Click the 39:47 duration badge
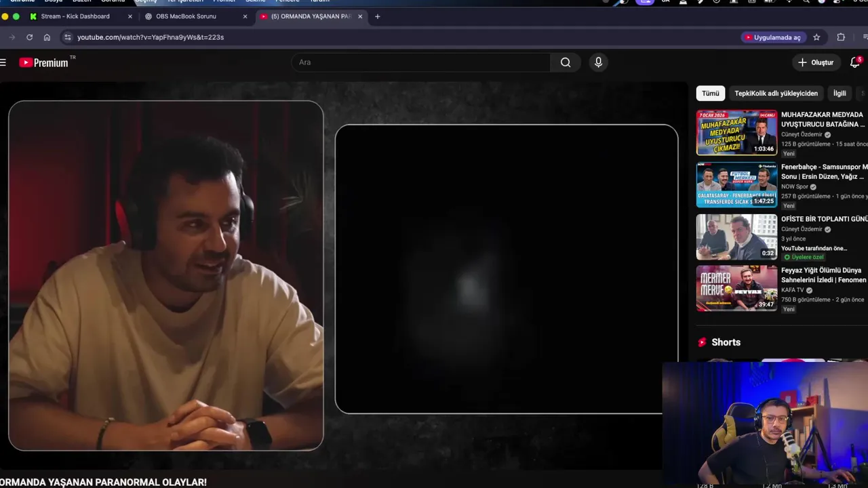Image resolution: width=868 pixels, height=488 pixels. click(766, 305)
